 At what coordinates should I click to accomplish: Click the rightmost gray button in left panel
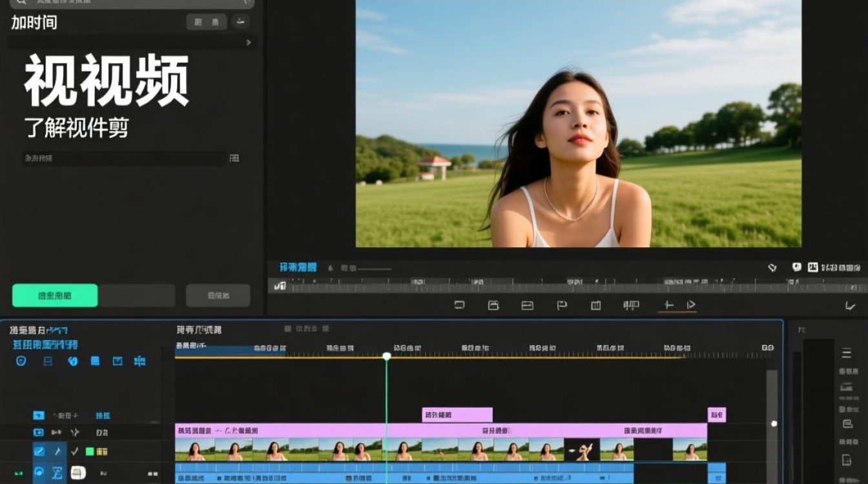[x=218, y=296]
